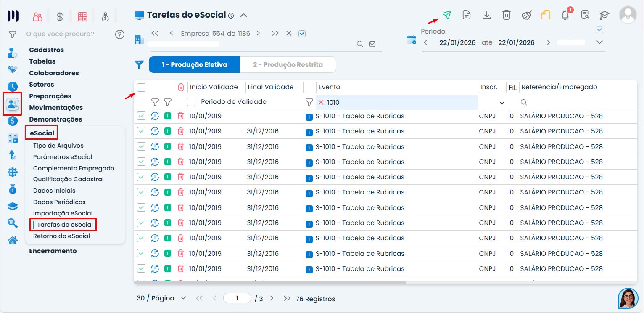Toggle the checkbox on the first table row
644x313 pixels.
point(141,116)
